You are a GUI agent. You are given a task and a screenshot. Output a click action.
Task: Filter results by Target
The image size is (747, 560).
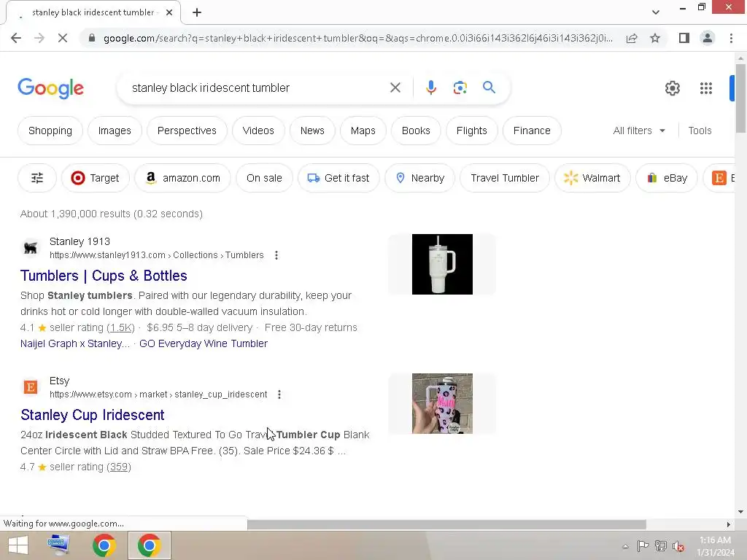click(96, 178)
